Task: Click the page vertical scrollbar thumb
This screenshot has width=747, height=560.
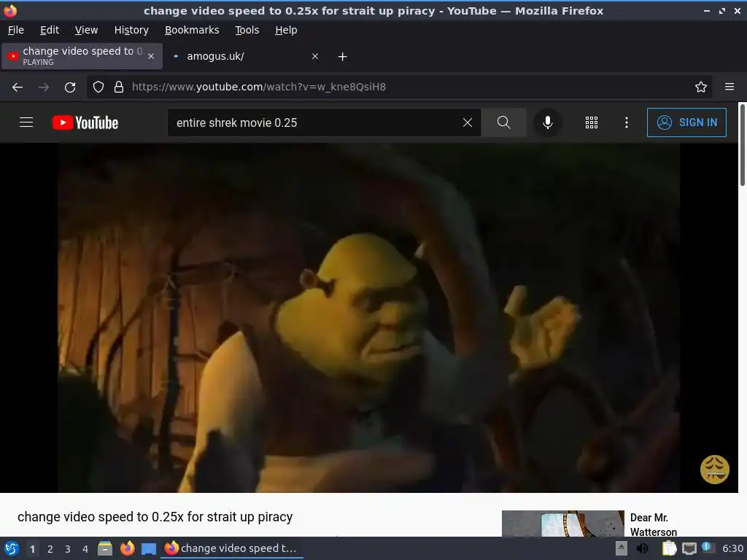Action: [742, 145]
